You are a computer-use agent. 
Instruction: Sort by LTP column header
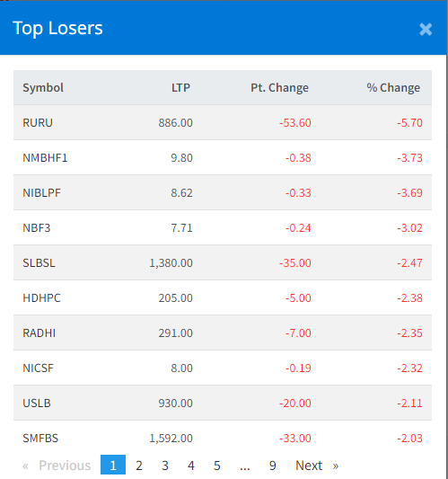click(180, 88)
